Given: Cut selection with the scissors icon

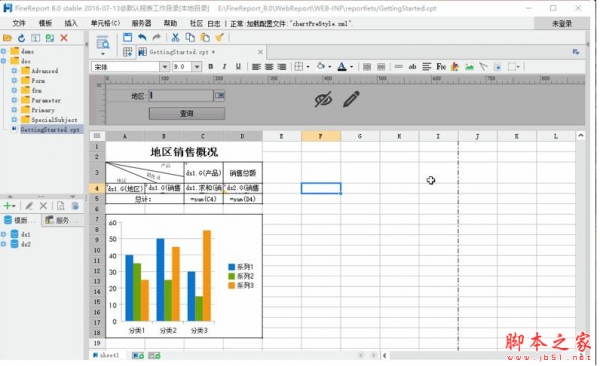Looking at the screenshot, I should coord(175,37).
